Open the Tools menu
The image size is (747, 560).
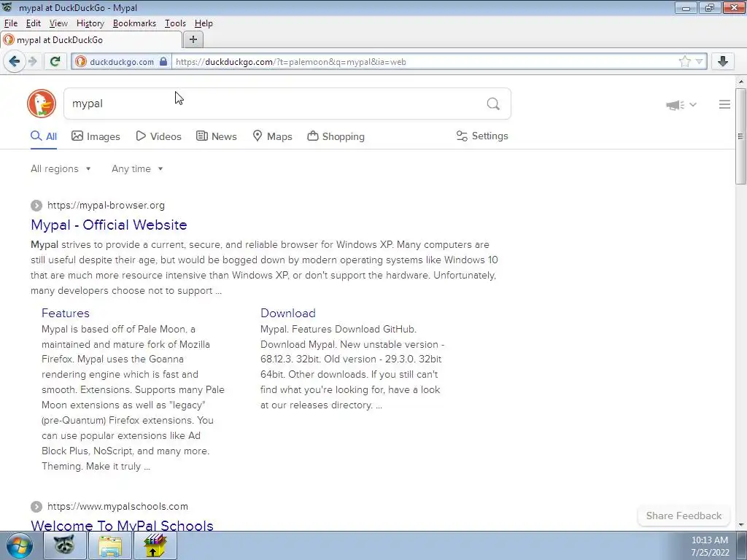pos(175,23)
